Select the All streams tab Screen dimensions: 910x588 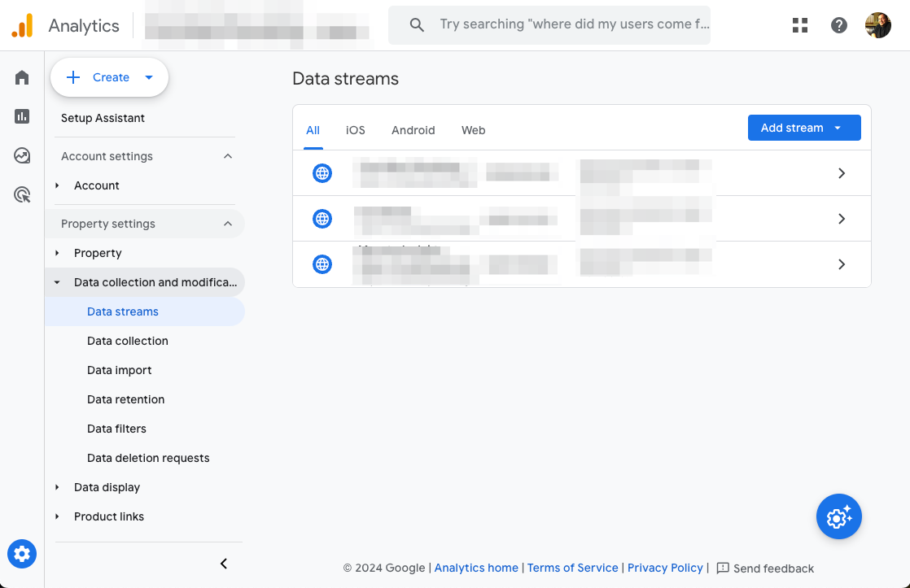click(x=313, y=130)
